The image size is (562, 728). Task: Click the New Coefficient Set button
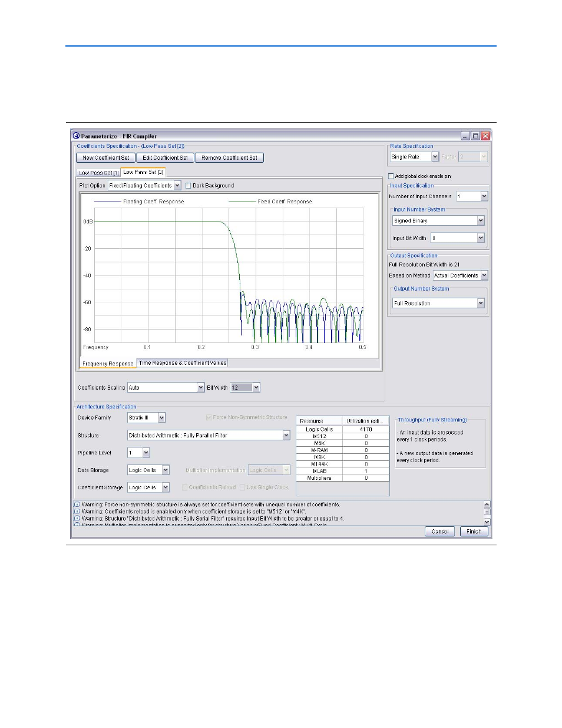click(x=106, y=158)
